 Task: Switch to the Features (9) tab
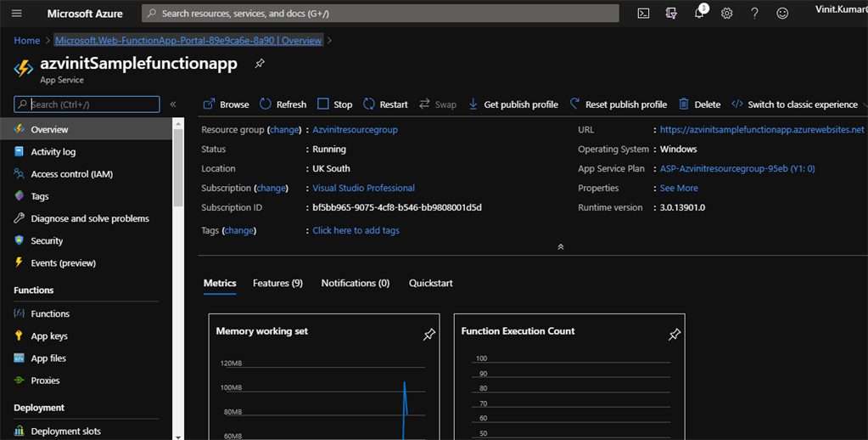pyautogui.click(x=278, y=283)
